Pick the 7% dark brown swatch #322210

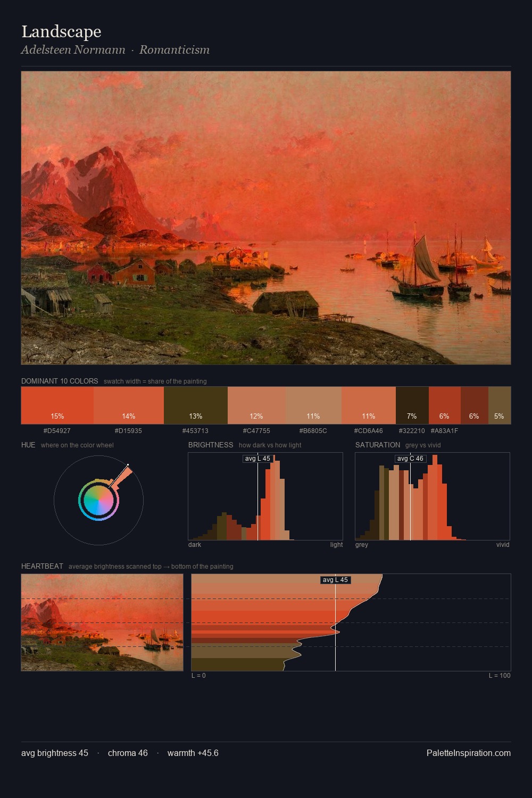point(412,405)
